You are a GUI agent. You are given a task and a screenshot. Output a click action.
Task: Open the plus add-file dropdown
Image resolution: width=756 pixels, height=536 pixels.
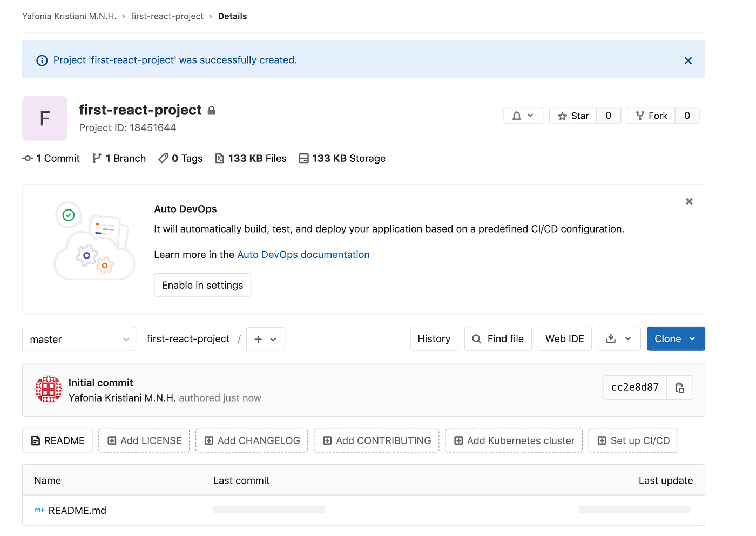266,339
